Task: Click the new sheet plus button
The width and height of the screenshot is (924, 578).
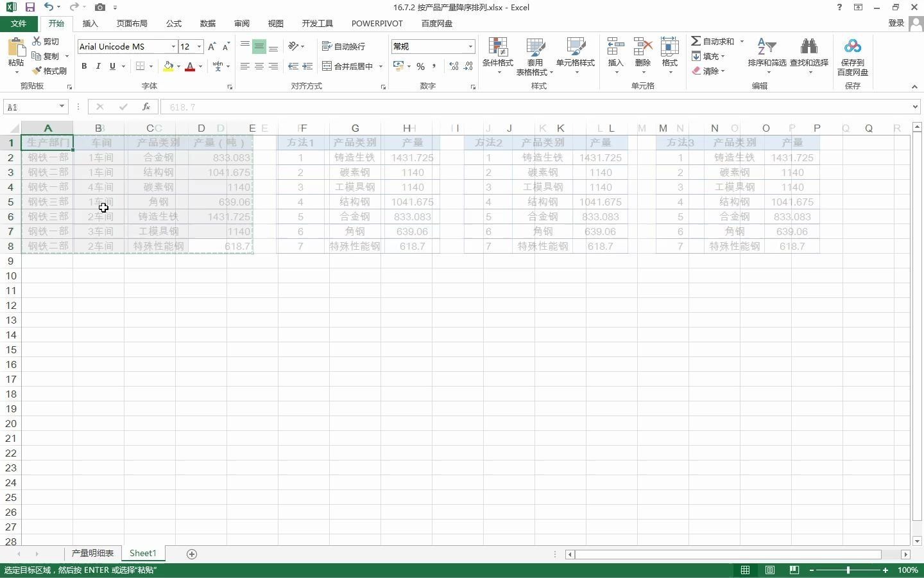Action: point(191,554)
